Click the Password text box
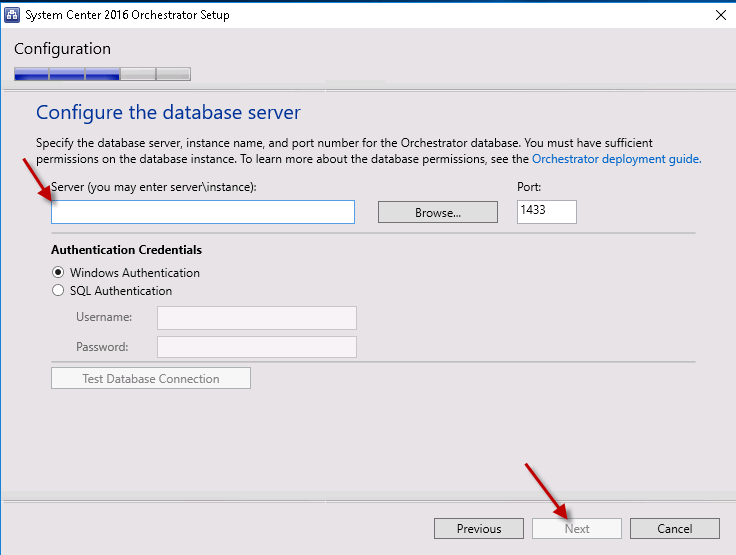This screenshot has height=555, width=736. (x=256, y=347)
